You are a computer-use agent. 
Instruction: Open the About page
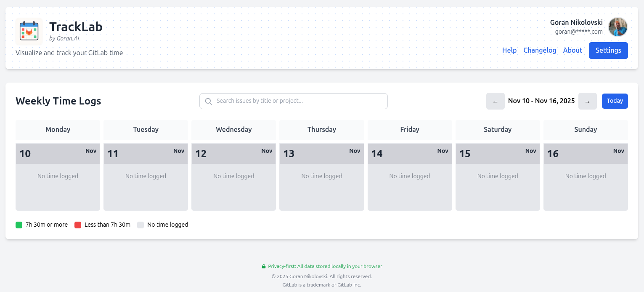click(x=572, y=51)
